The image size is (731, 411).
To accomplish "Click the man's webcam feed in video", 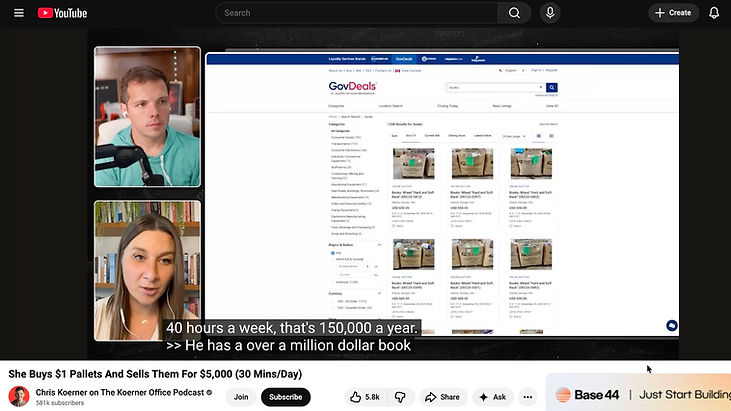I will [147, 116].
